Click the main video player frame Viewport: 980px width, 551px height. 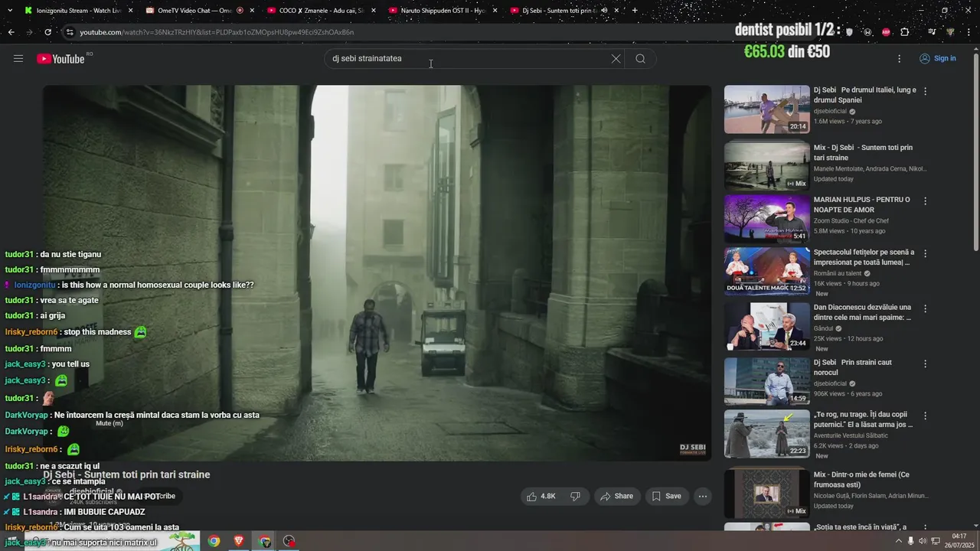pos(377,272)
